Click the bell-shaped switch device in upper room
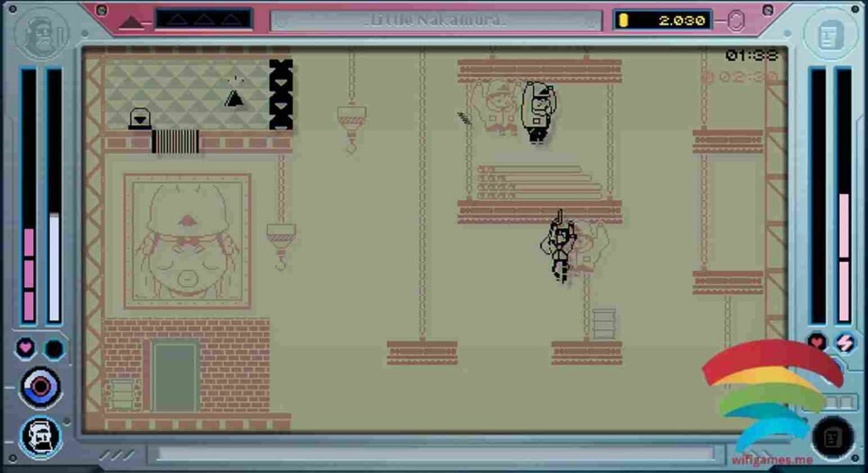The height and width of the screenshot is (473, 868). 140,119
